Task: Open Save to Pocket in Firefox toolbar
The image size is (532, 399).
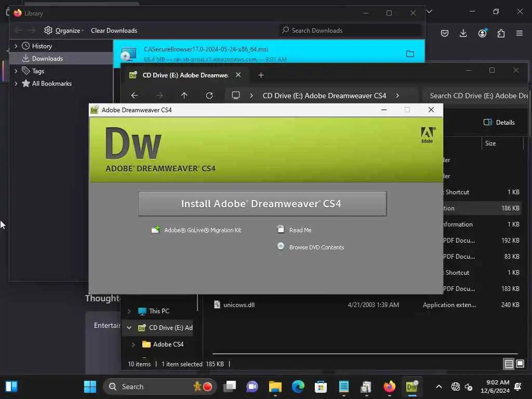Action: point(445,33)
